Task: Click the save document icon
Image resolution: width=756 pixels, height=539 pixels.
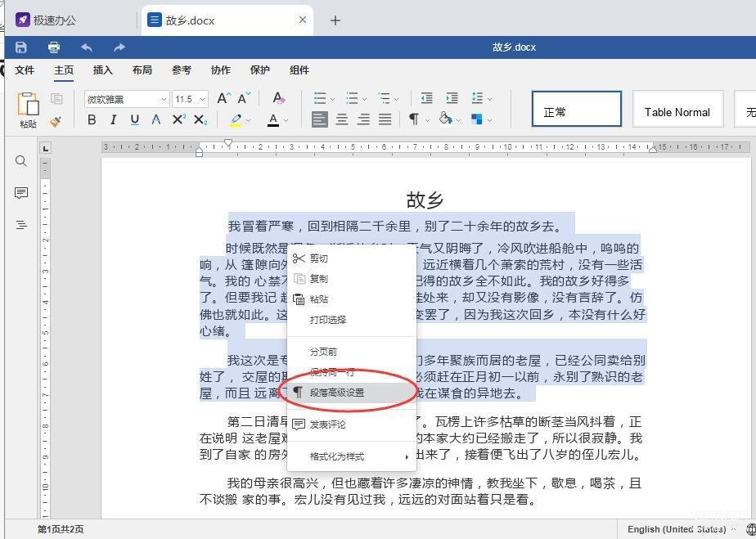Action: click(20, 47)
